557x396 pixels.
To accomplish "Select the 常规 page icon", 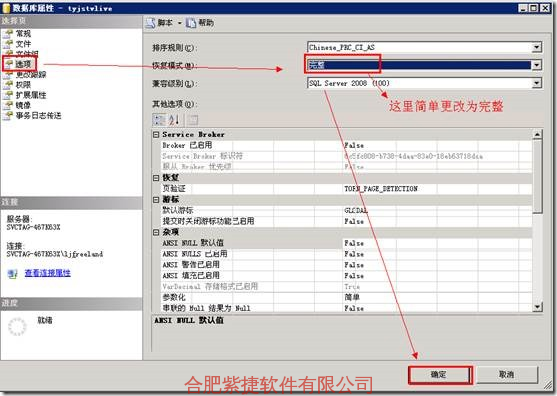I will coord(8,33).
